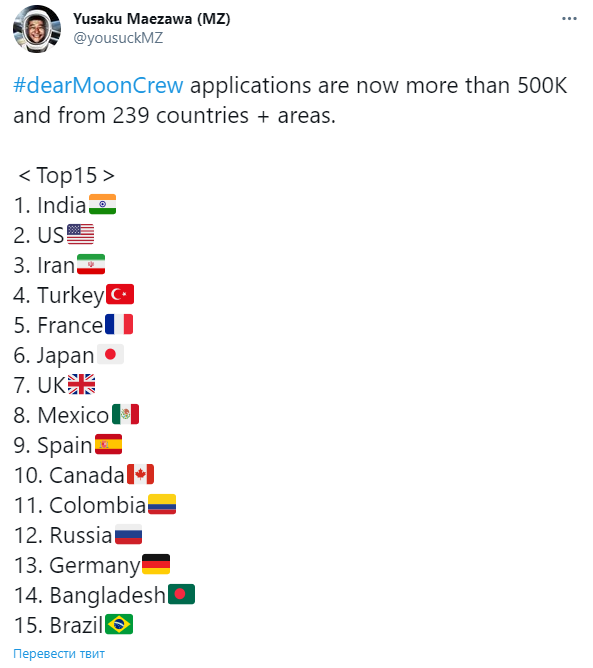Viewport: 593px width, 668px height.
Task: Click the US flag emoji
Action: click(81, 234)
